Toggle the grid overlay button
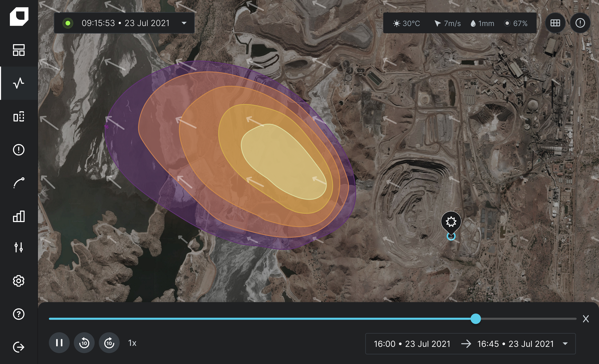Image resolution: width=599 pixels, height=364 pixels. 555,23
